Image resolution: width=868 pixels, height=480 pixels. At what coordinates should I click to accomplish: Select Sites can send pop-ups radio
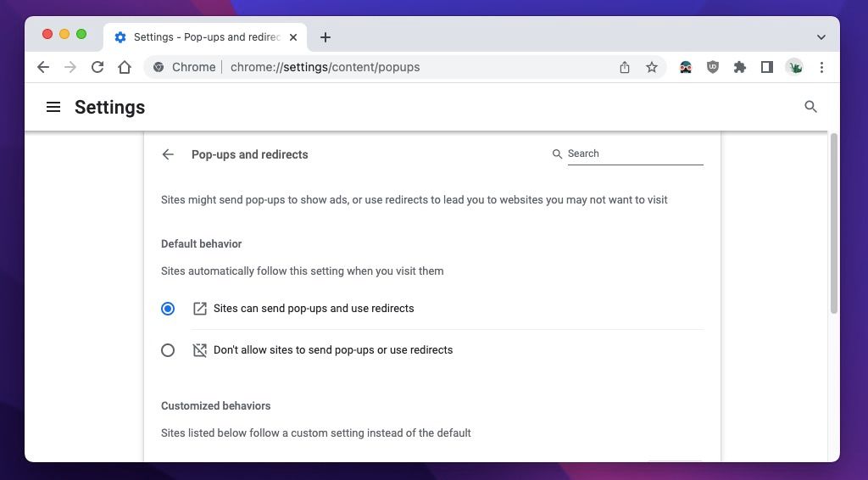(168, 309)
